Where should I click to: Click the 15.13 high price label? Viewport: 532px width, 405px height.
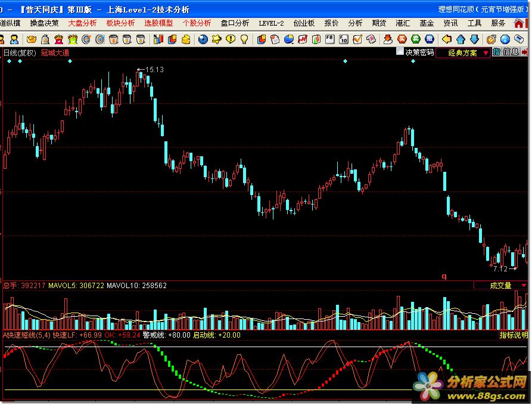click(154, 70)
